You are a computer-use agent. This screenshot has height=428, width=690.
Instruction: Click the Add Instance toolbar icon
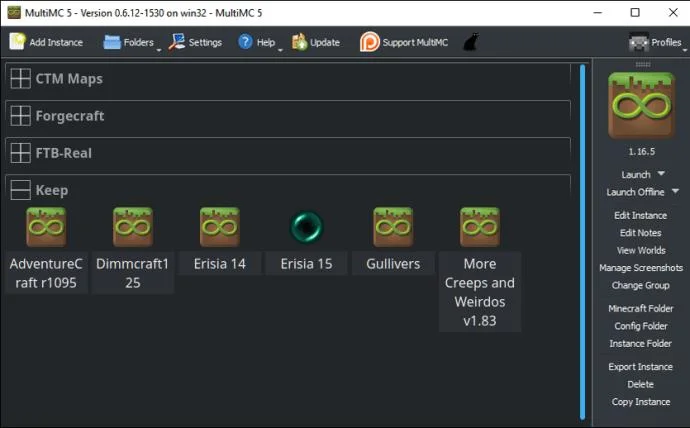tap(17, 42)
